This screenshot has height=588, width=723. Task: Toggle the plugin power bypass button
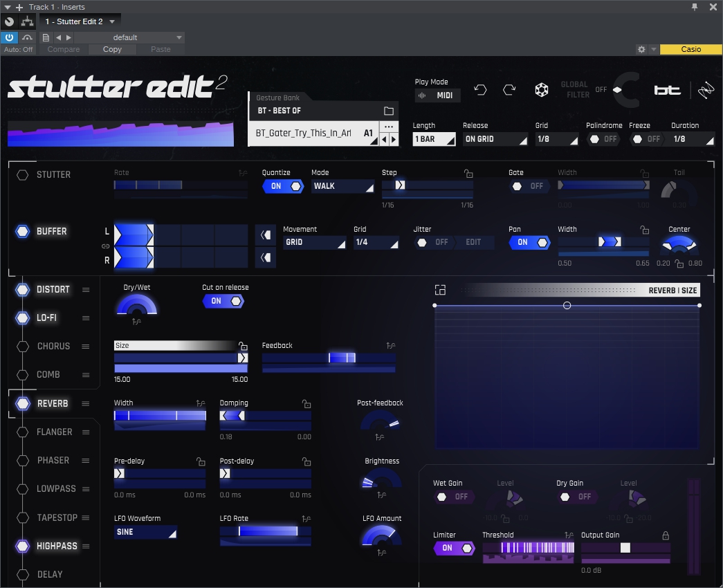[9, 37]
